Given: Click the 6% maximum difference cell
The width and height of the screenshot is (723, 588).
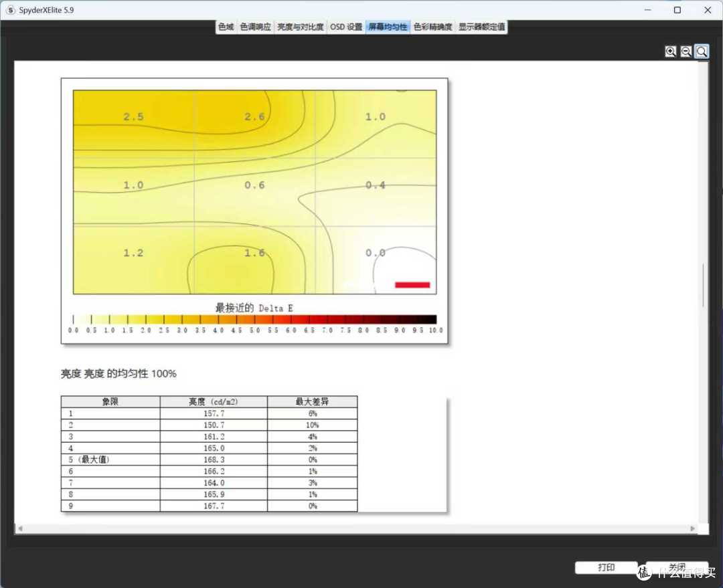Looking at the screenshot, I should [312, 413].
